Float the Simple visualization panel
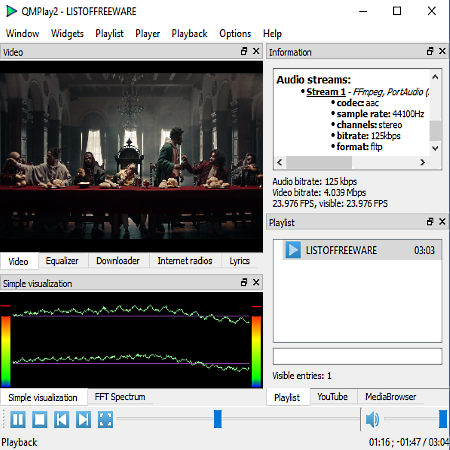The image size is (450, 450). (244, 283)
